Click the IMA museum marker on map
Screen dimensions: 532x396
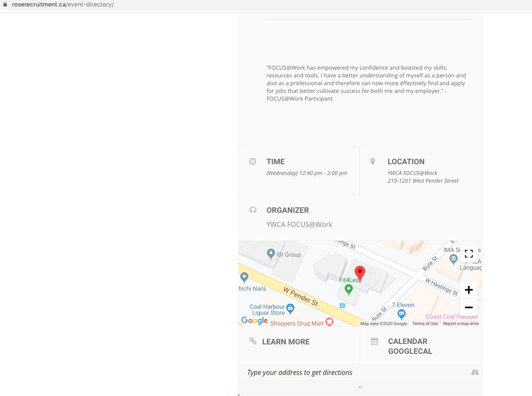click(453, 258)
